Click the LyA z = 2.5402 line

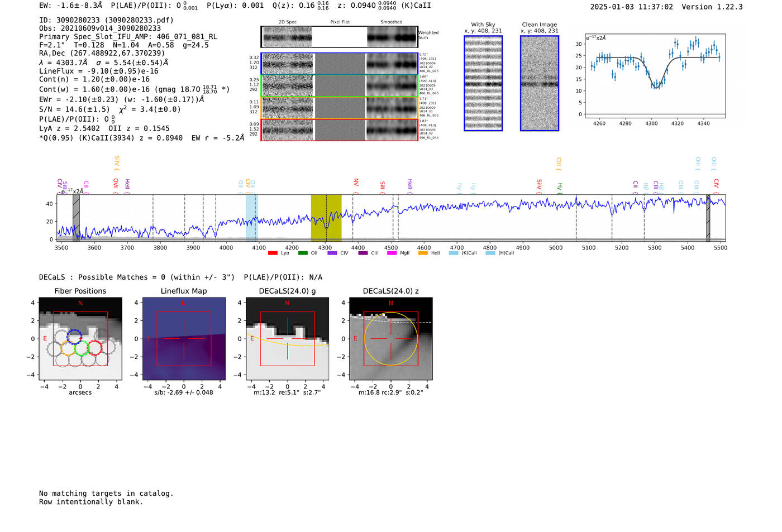pyautogui.click(x=104, y=128)
